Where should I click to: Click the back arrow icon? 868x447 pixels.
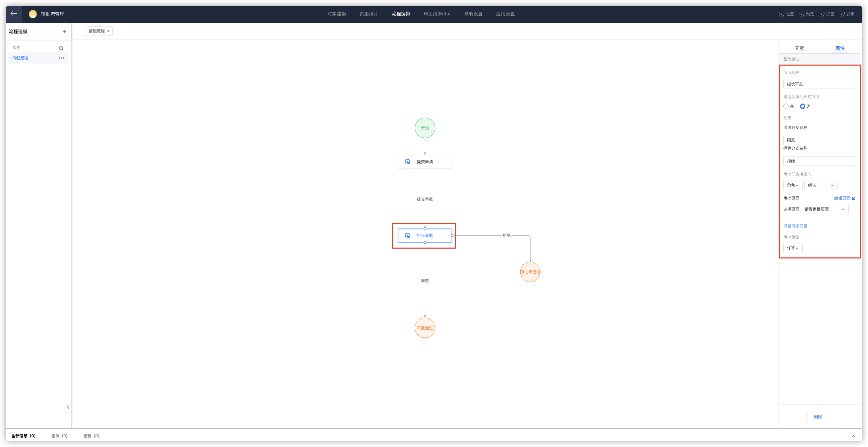[13, 14]
